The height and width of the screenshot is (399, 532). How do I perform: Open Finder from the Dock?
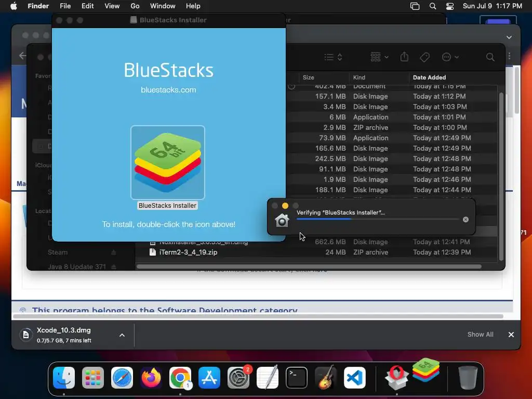[x=64, y=378]
